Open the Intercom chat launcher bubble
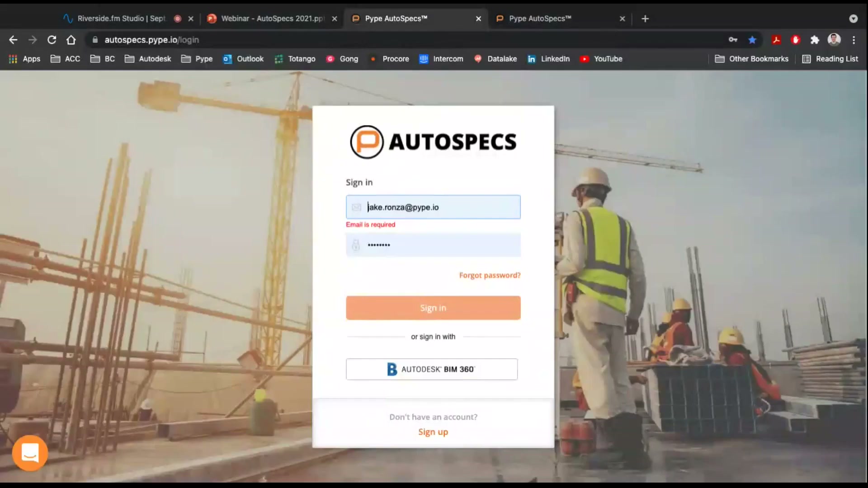This screenshot has width=868, height=488. [30, 453]
